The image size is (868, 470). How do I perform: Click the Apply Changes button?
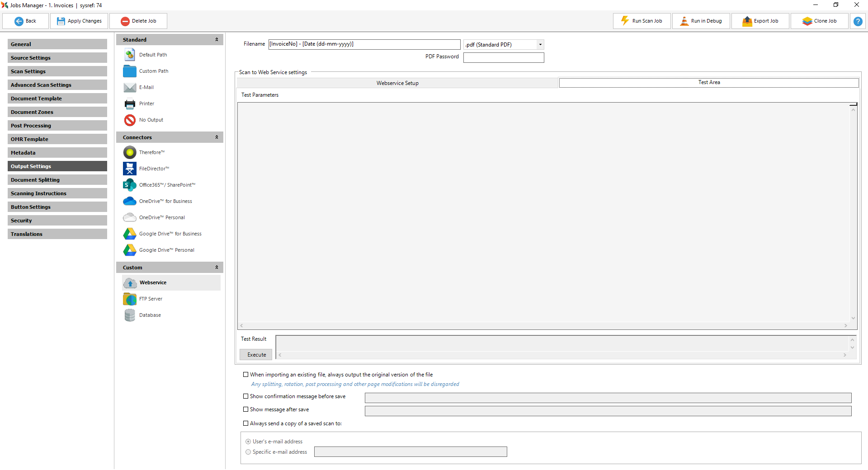click(79, 21)
